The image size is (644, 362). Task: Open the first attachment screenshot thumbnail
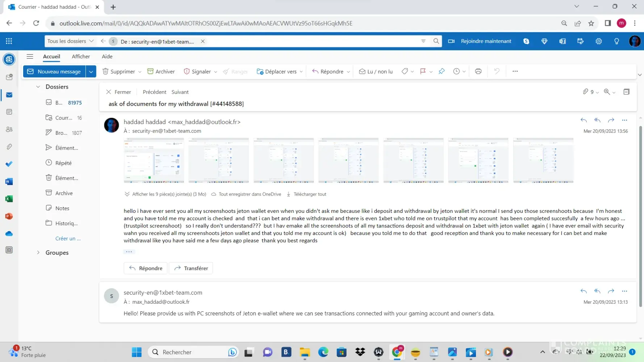coord(154,160)
